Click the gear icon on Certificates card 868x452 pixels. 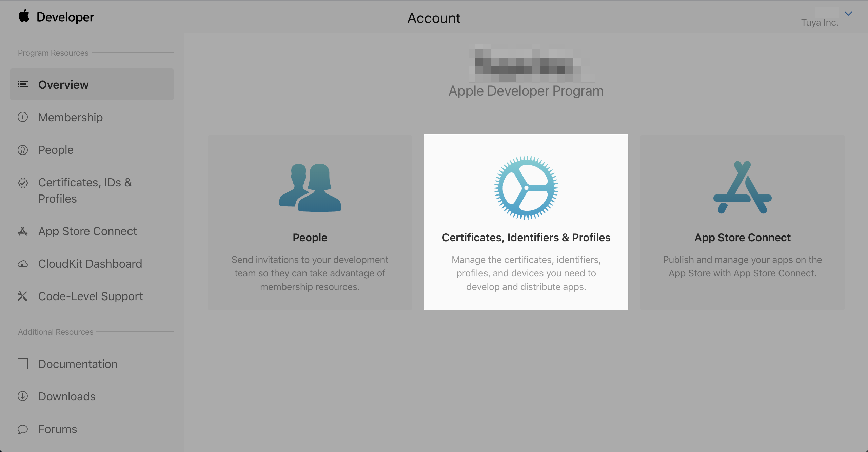[x=526, y=187]
